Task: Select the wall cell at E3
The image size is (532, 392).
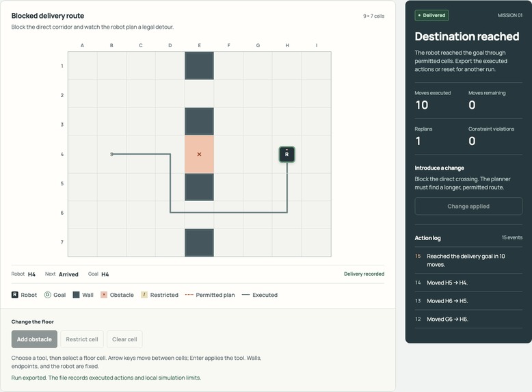Action: pos(199,122)
